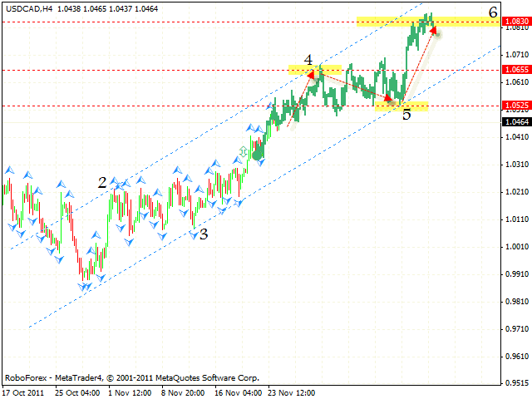Screen dimensions: 532x399
Task: Select the wave label 2
Action: [102, 182]
